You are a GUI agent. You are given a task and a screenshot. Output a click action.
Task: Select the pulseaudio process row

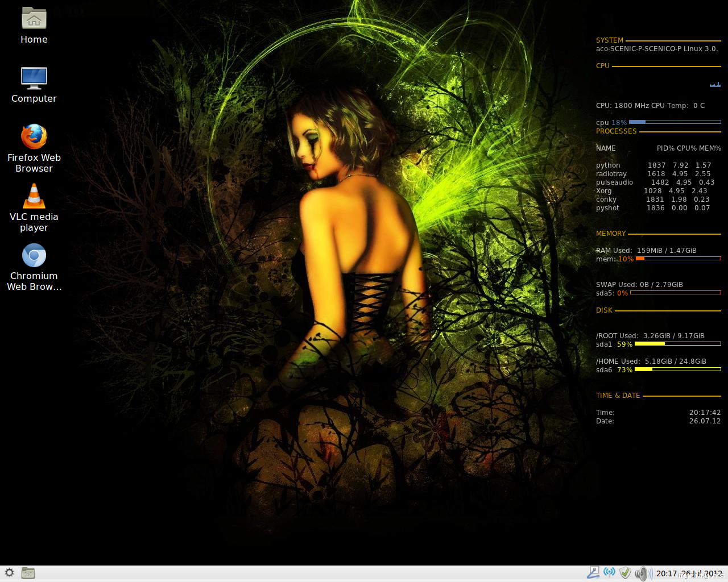(x=655, y=182)
